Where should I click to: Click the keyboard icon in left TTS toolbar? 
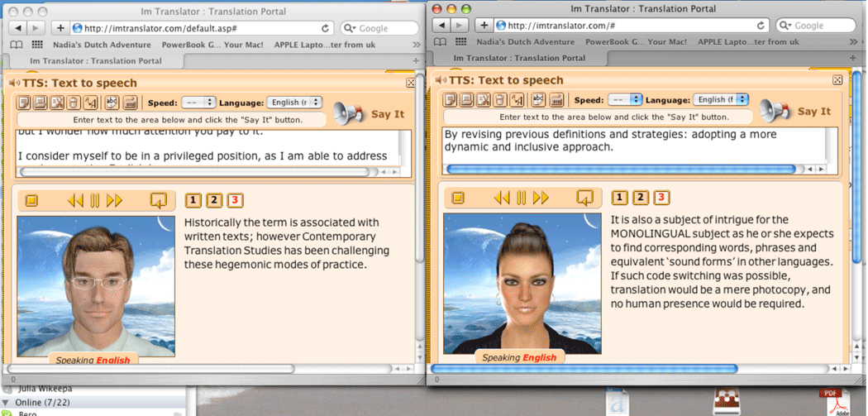point(130,103)
